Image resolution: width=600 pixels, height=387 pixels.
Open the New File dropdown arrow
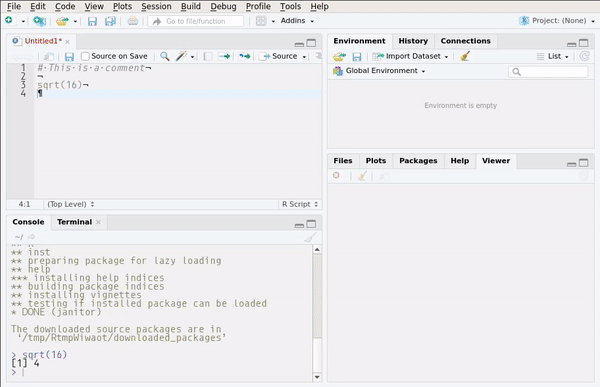23,21
